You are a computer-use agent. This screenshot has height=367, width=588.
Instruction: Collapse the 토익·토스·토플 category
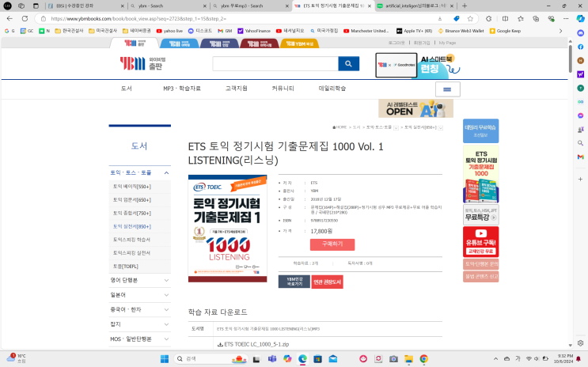pyautogui.click(x=166, y=172)
